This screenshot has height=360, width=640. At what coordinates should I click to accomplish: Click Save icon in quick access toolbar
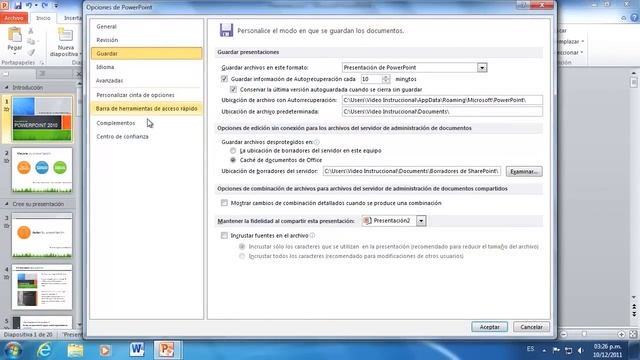(x=18, y=5)
